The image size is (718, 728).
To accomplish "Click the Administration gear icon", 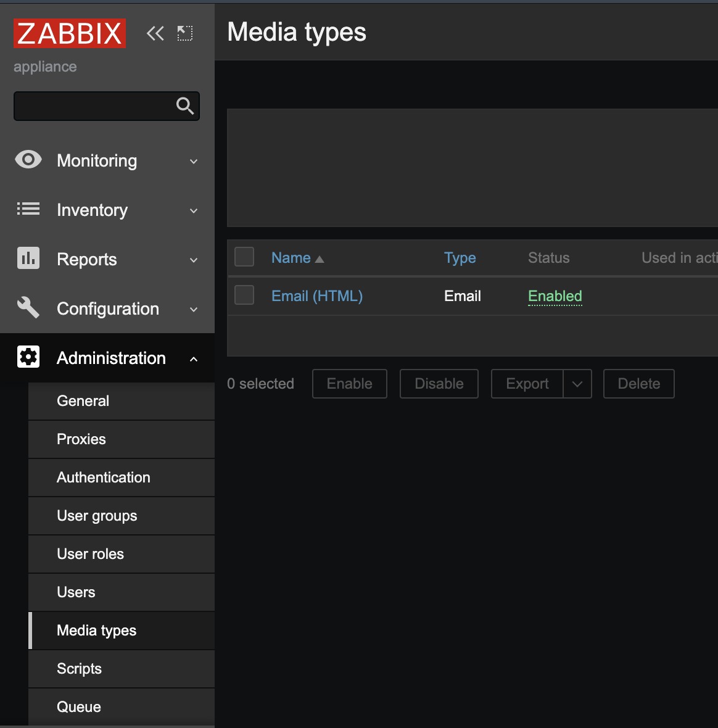I will pyautogui.click(x=28, y=357).
